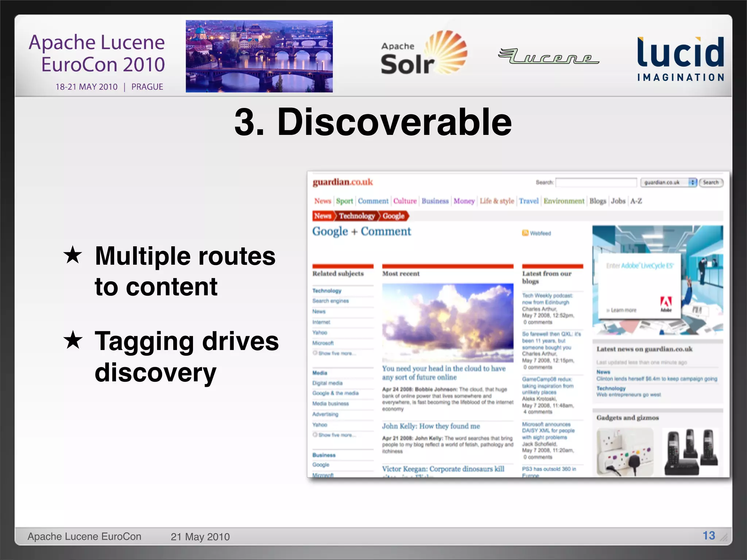Click the Google breadcrumb
The image size is (747, 560).
(394, 216)
